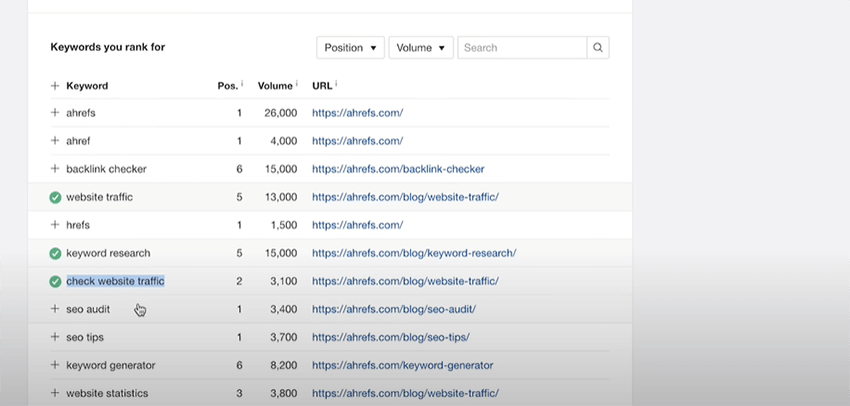Click the 3,100 volume value
Viewport: 850px width, 406px height.
click(x=283, y=281)
